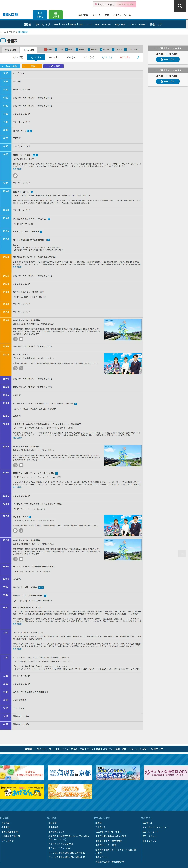
Task: Switch to the 日別番組表 tab
Action: (x=28, y=50)
